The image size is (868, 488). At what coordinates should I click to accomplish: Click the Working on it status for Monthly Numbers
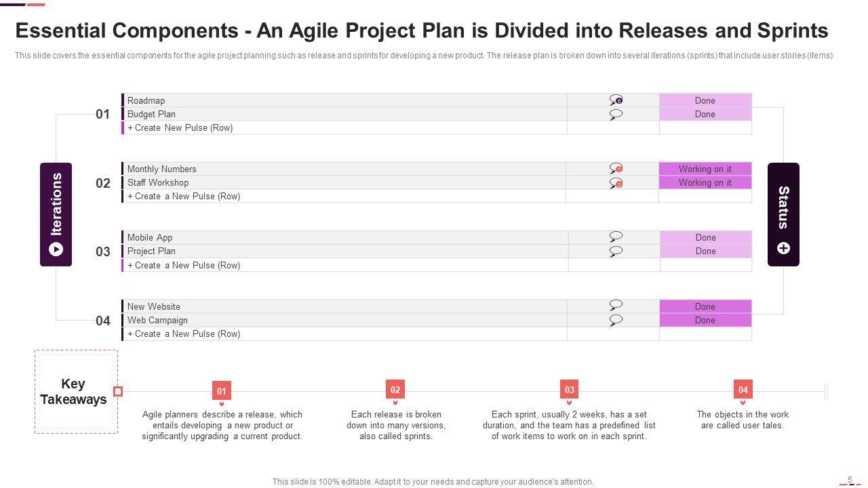click(705, 169)
